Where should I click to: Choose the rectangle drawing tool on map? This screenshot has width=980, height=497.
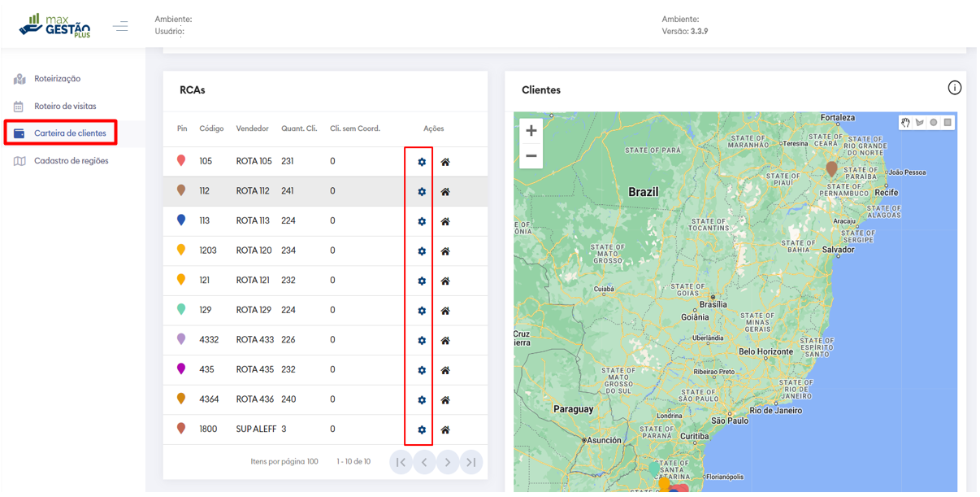[947, 123]
